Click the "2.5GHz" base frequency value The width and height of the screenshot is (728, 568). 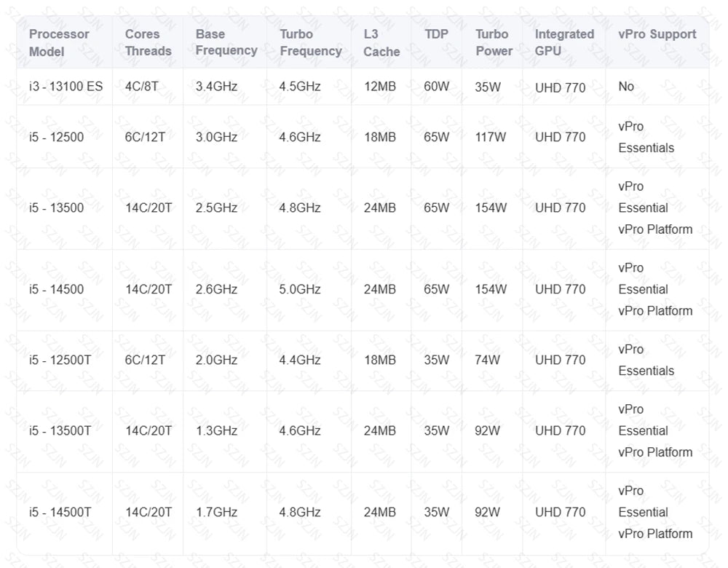click(216, 208)
